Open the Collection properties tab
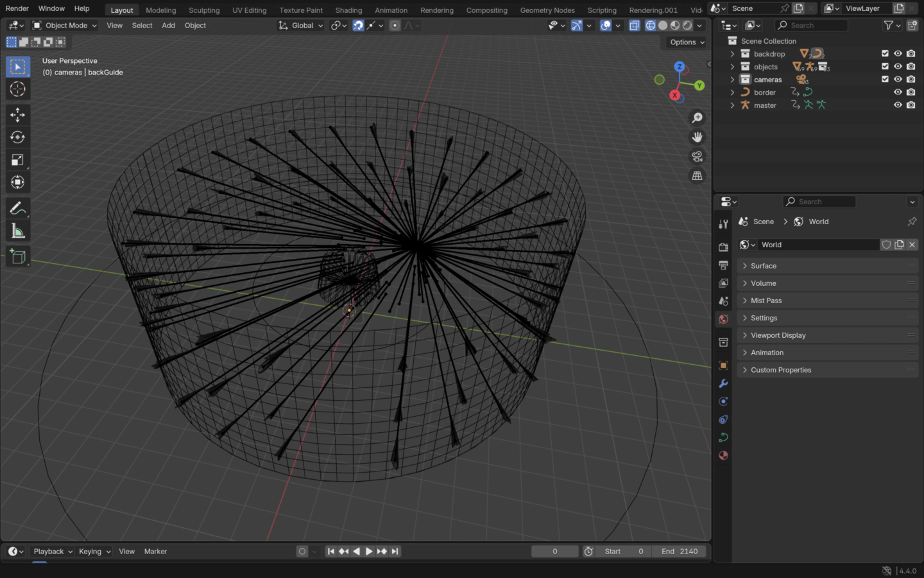924x578 pixels. [723, 342]
